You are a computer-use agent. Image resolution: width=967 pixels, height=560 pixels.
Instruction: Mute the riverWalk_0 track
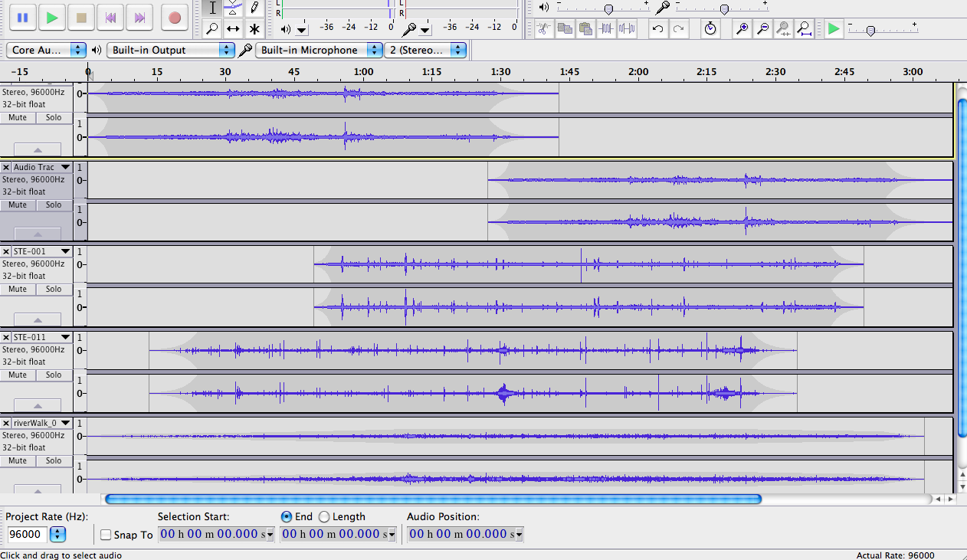[18, 461]
